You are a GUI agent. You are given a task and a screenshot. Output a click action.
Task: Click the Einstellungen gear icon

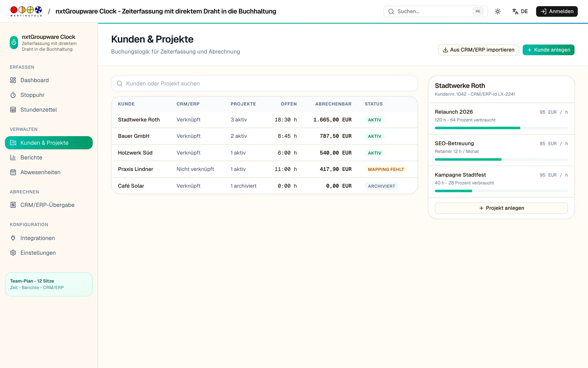(13, 253)
